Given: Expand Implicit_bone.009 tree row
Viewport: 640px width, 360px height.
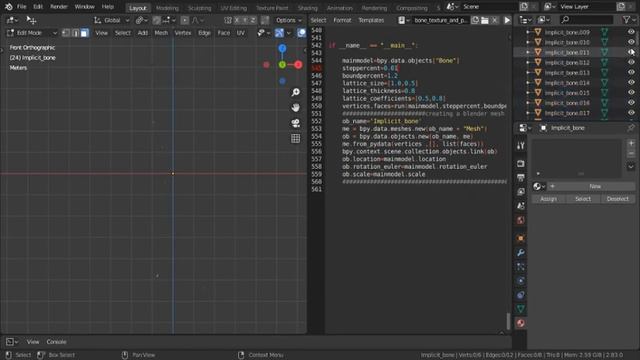Looking at the screenshot, I should point(528,32).
